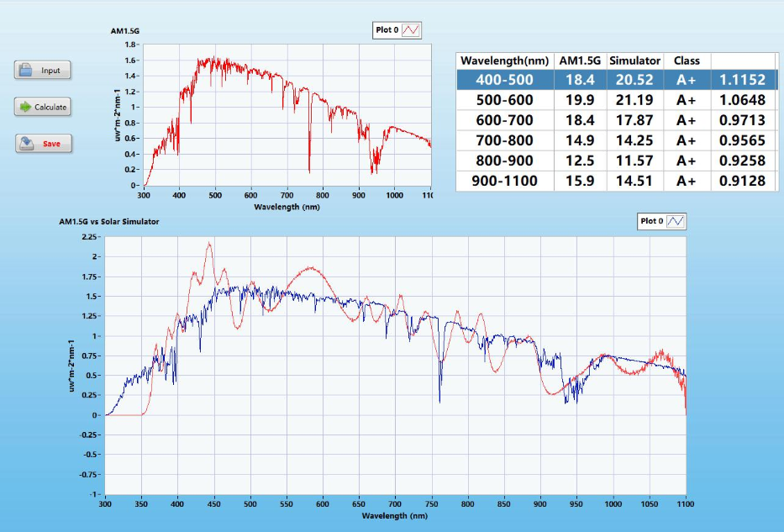Image resolution: width=784 pixels, height=532 pixels.
Task: Select the 700-800 wavelength cell
Action: [505, 140]
